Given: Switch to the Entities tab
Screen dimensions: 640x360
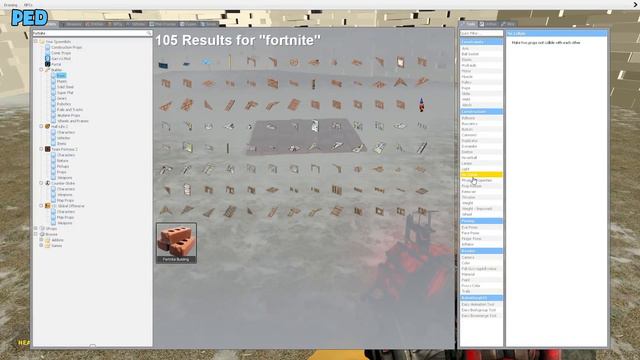Looking at the screenshot, I should [95, 24].
